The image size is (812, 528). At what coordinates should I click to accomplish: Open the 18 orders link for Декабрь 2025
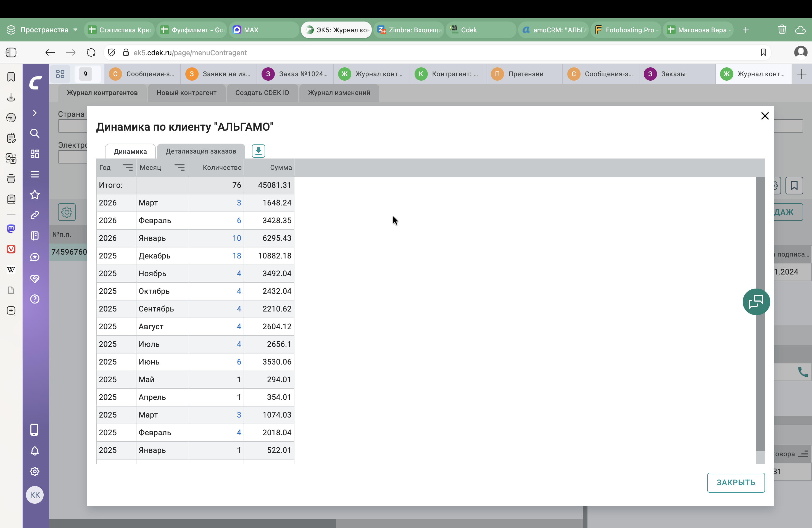click(x=236, y=256)
